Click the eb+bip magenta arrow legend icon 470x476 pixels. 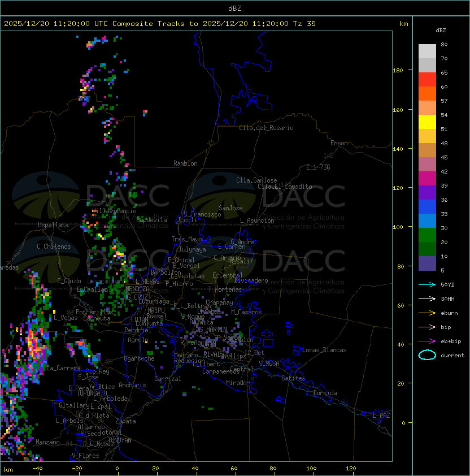(x=427, y=341)
